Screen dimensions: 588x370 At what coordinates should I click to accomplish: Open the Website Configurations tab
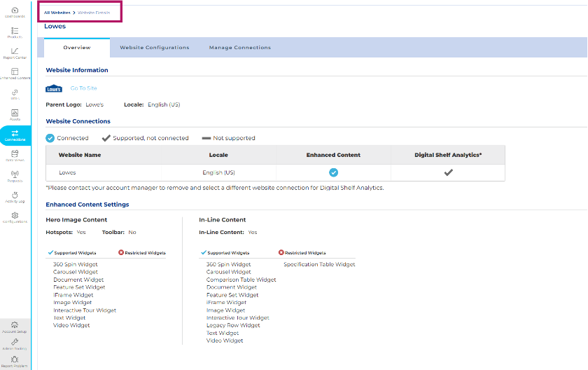pos(155,48)
